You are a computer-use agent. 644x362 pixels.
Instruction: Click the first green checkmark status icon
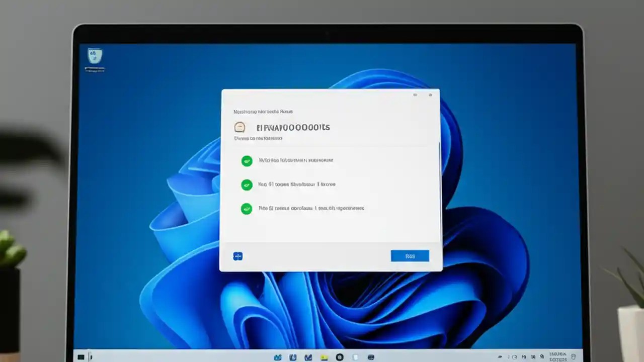(x=247, y=160)
